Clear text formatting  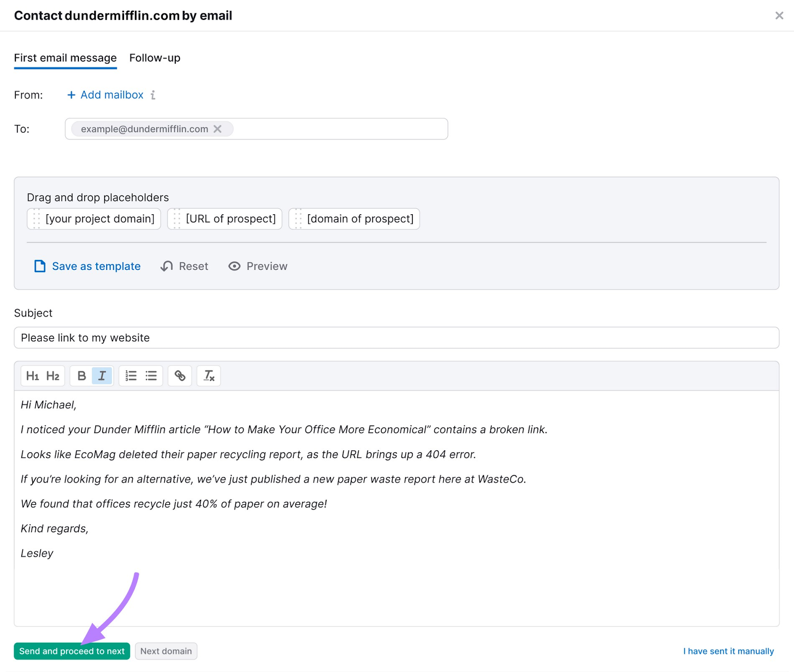coord(209,376)
